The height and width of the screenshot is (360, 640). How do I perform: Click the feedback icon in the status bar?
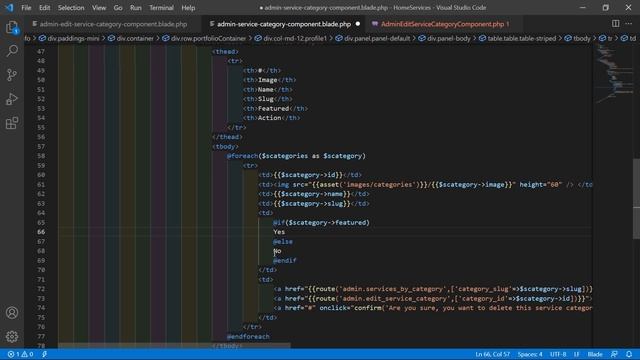[x=614, y=354]
